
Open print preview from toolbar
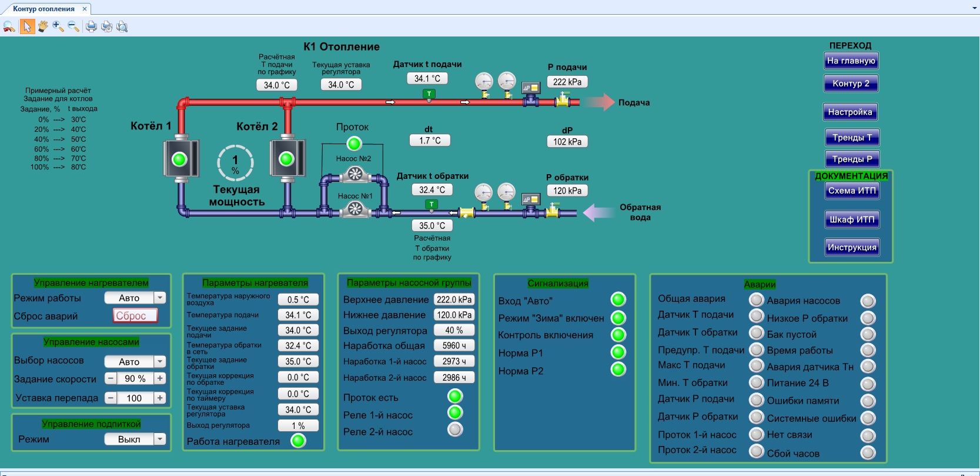(x=122, y=26)
